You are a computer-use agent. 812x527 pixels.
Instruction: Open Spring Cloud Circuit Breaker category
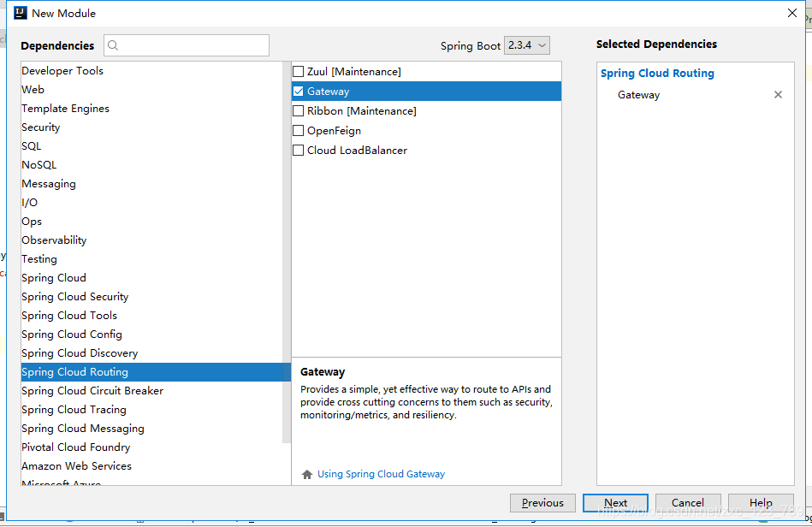click(152, 391)
